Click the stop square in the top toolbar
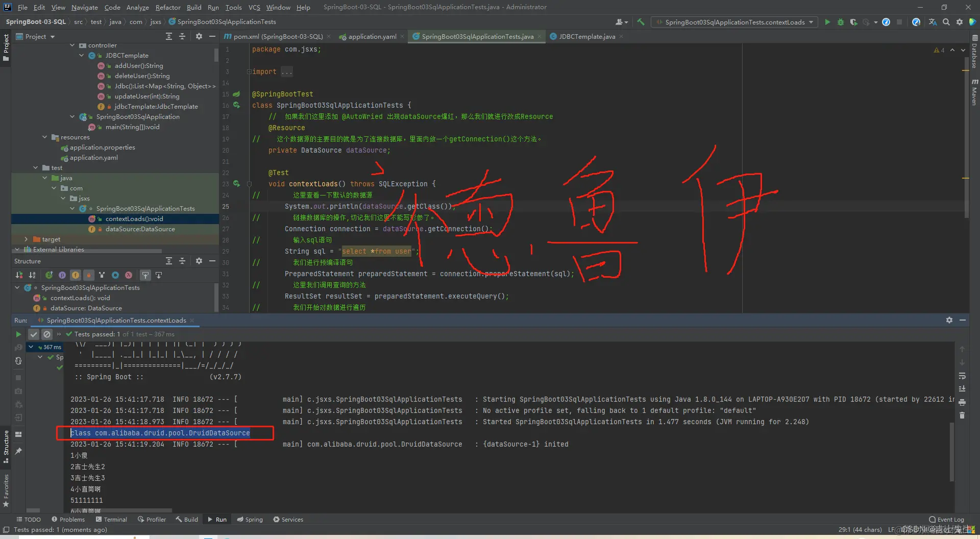980x539 pixels. click(899, 22)
